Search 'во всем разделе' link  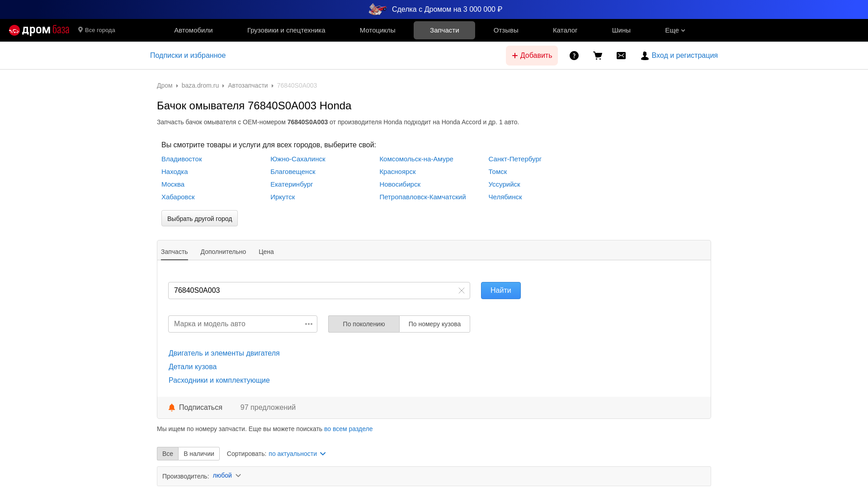[x=348, y=429]
